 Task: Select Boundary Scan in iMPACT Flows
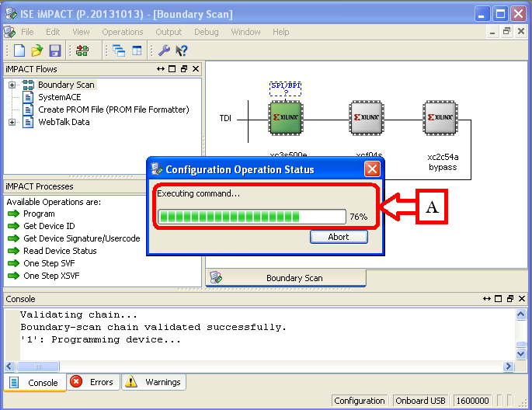tap(66, 85)
